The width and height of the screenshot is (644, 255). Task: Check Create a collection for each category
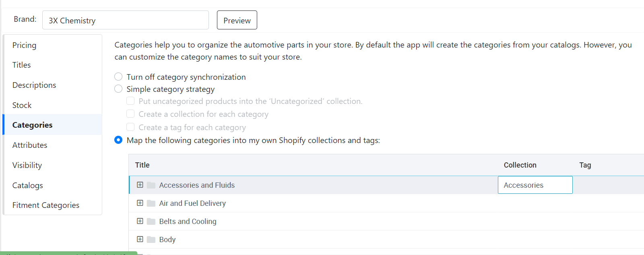point(130,114)
